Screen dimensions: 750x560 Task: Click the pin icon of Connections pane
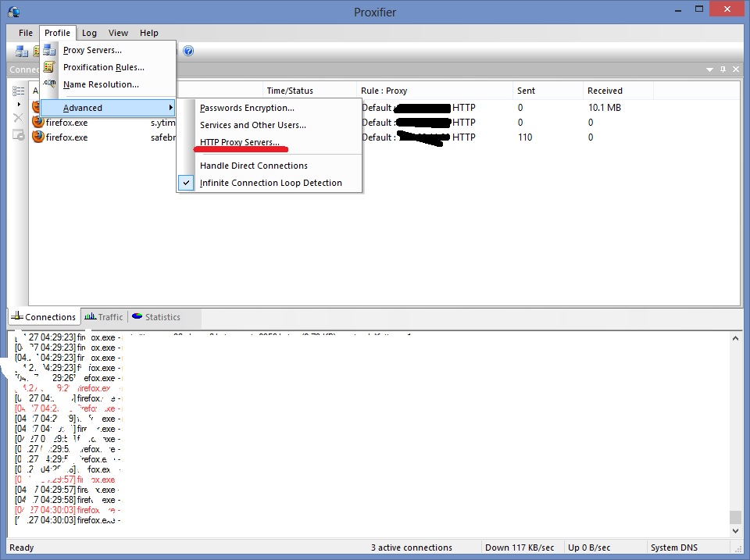tap(723, 70)
